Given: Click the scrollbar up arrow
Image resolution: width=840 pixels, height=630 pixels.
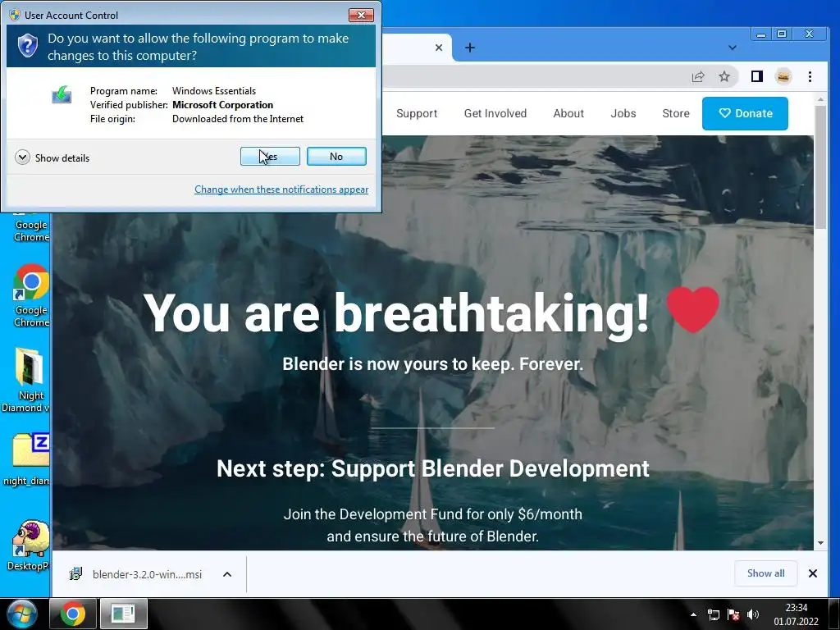Looking at the screenshot, I should (820, 99).
